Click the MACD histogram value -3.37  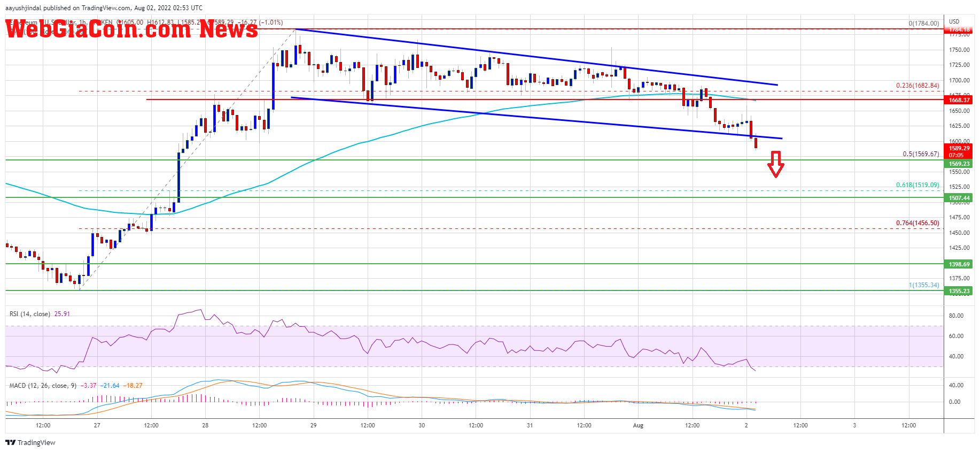tap(89, 386)
